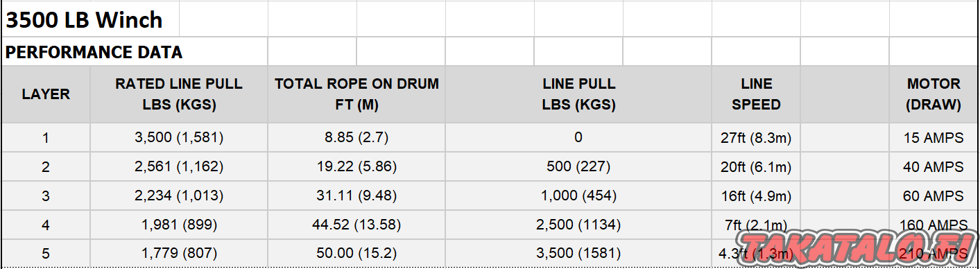
Task: Select the 2,500 (1134) line pull cell
Action: click(x=578, y=225)
